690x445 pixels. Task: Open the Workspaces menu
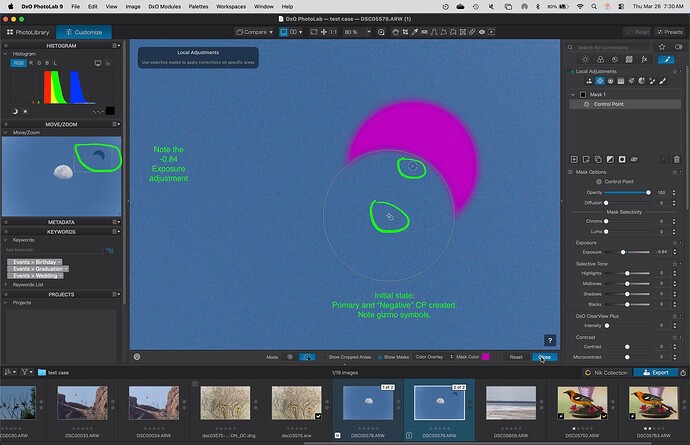(231, 7)
